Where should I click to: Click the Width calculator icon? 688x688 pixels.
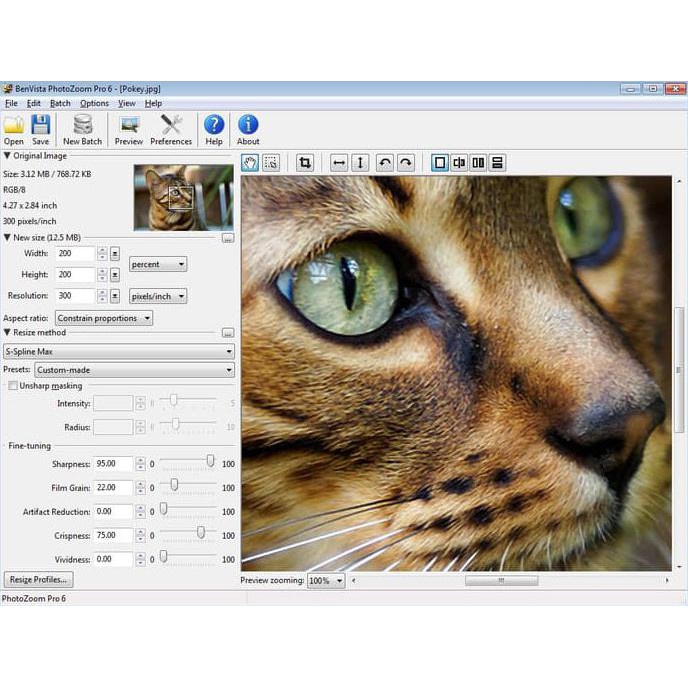(115, 254)
